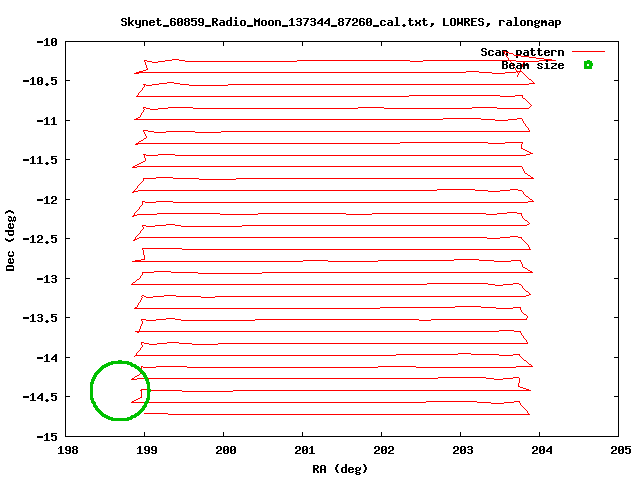Click the y-axis tick label -13
The image size is (640, 480).
47,279
